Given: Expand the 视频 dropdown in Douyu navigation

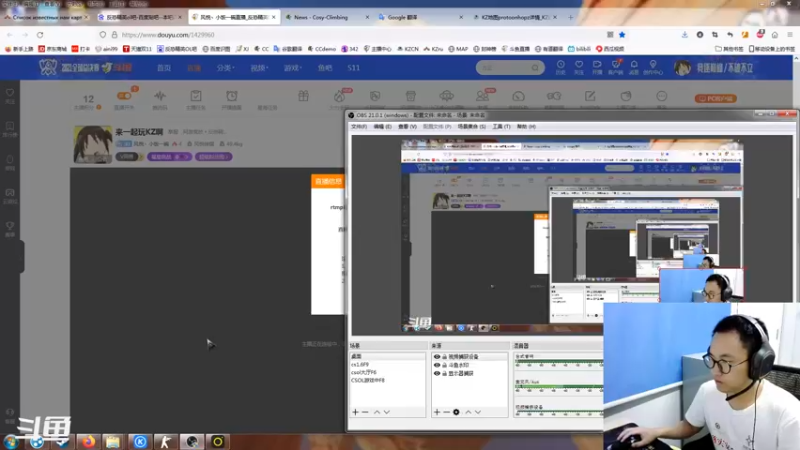Looking at the screenshot, I should (x=259, y=67).
